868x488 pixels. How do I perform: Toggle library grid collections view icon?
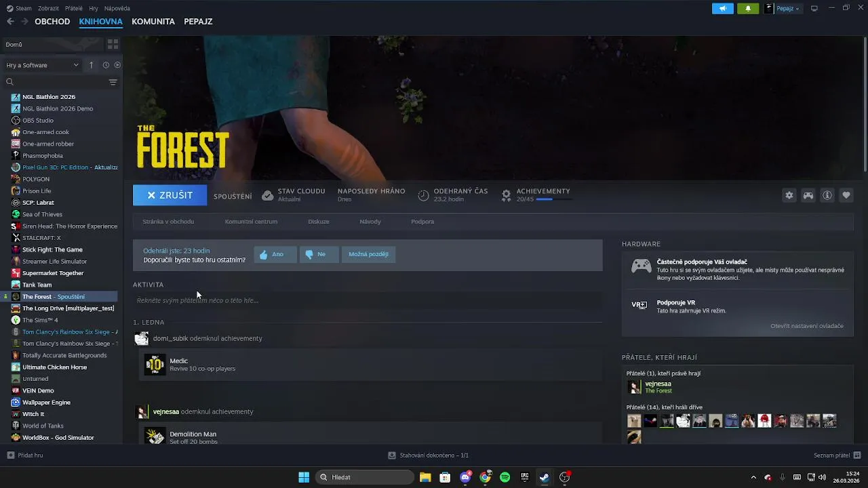113,44
